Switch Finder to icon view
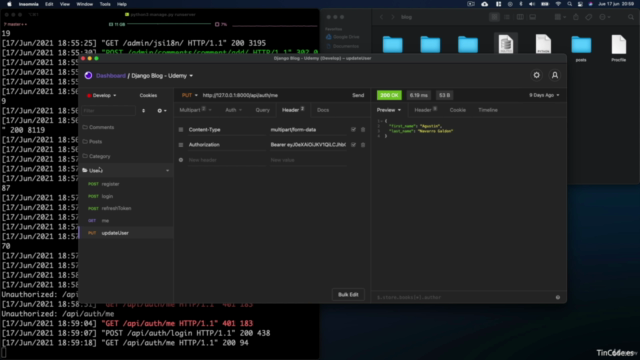This screenshot has width=640, height=360. click(x=494, y=17)
